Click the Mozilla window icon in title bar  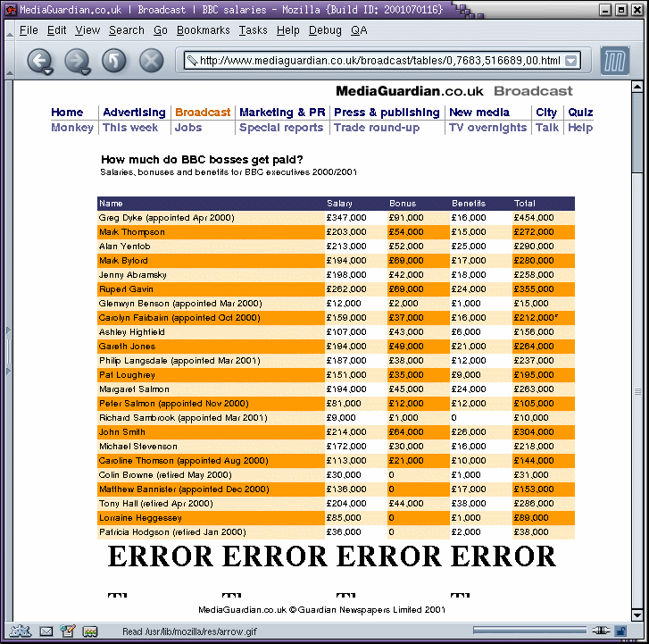tap(11, 9)
